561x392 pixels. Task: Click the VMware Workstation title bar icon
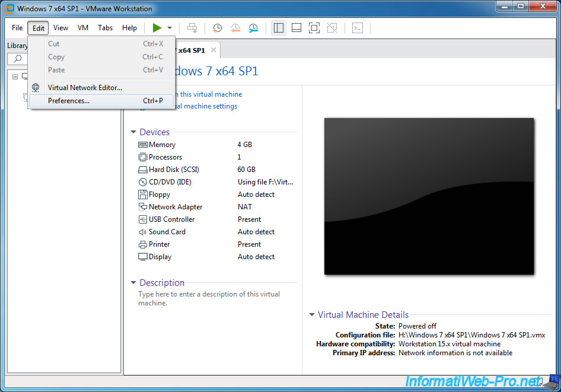coord(9,8)
